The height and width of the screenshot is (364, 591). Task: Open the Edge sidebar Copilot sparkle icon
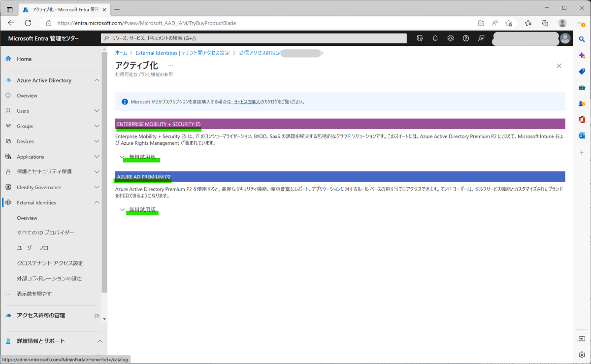click(x=582, y=55)
